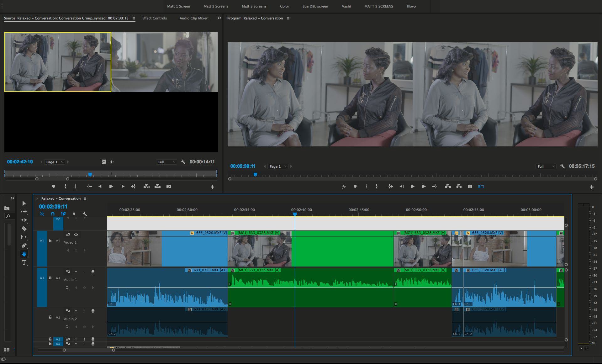Click the Insert button in Source monitor
602x364 pixels.
(146, 187)
